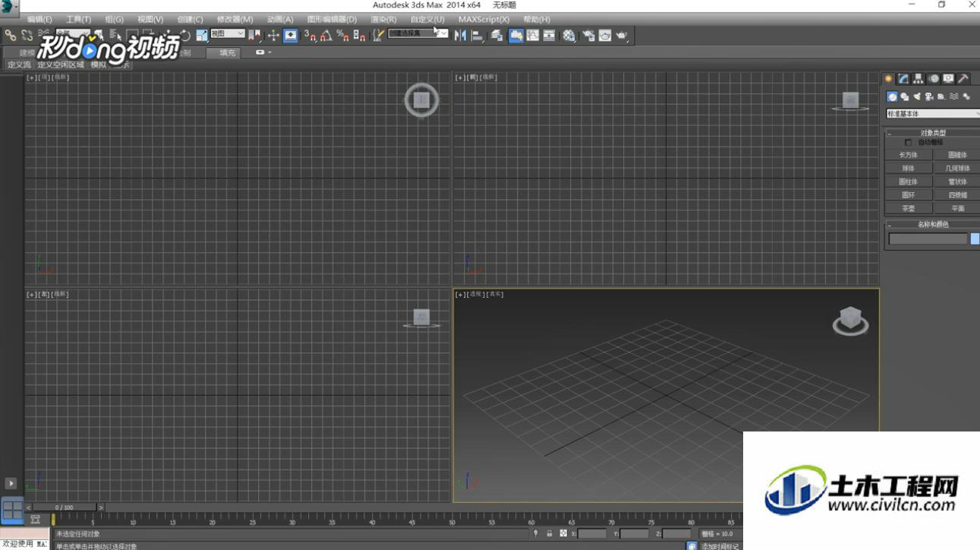Select the Shapes category icon
This screenshot has width=980, height=550.
(905, 96)
